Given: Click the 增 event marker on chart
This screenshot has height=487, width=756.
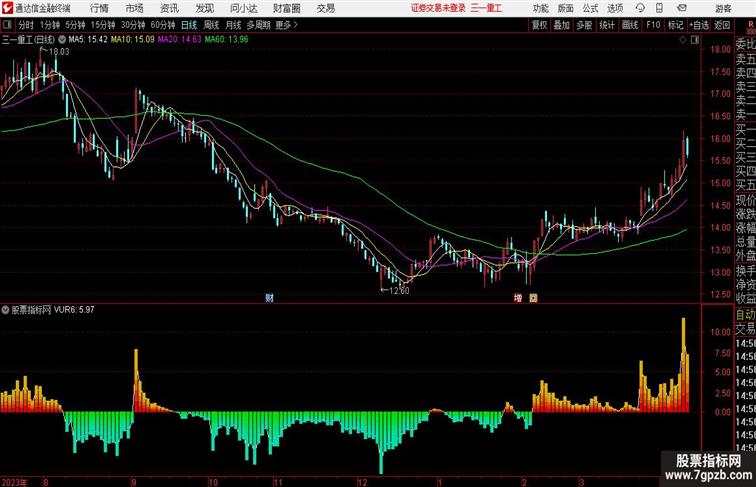Looking at the screenshot, I should pyautogui.click(x=518, y=298).
